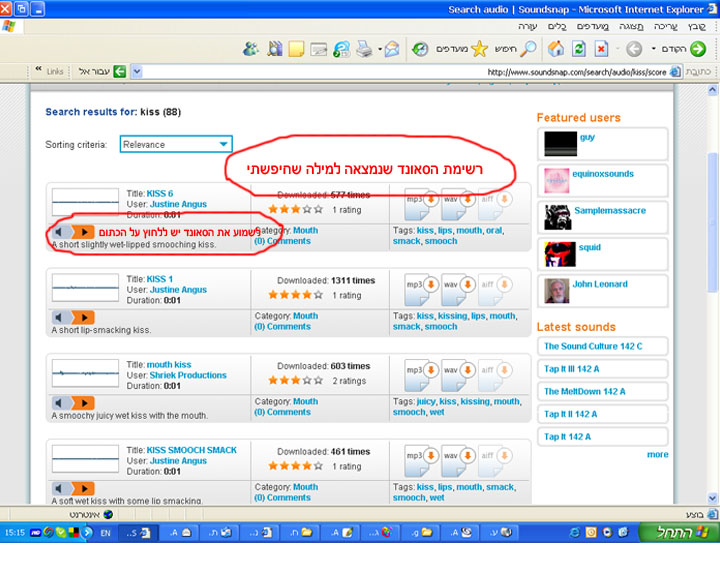This screenshot has height=576, width=720.
Task: Download mouth kiss as wav
Action: 458,375
